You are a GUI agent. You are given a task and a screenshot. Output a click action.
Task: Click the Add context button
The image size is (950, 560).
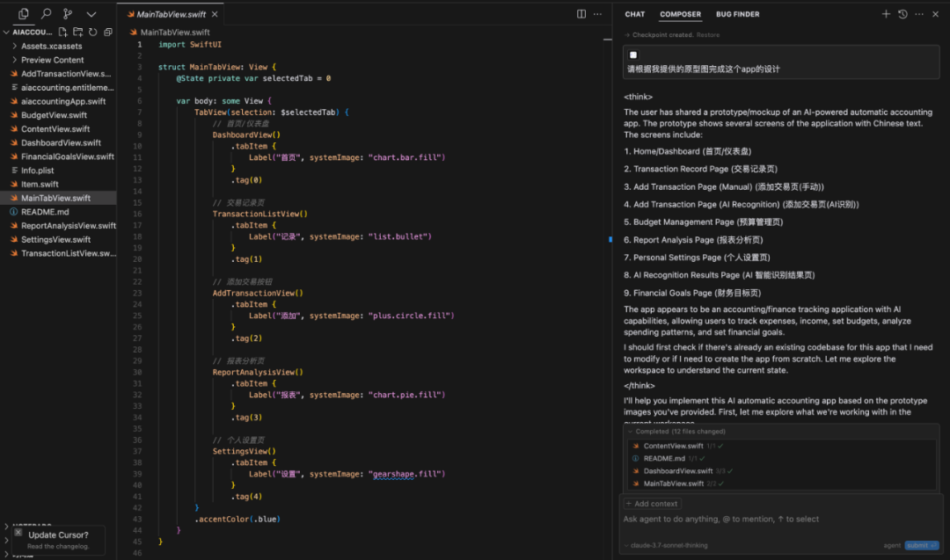point(652,504)
